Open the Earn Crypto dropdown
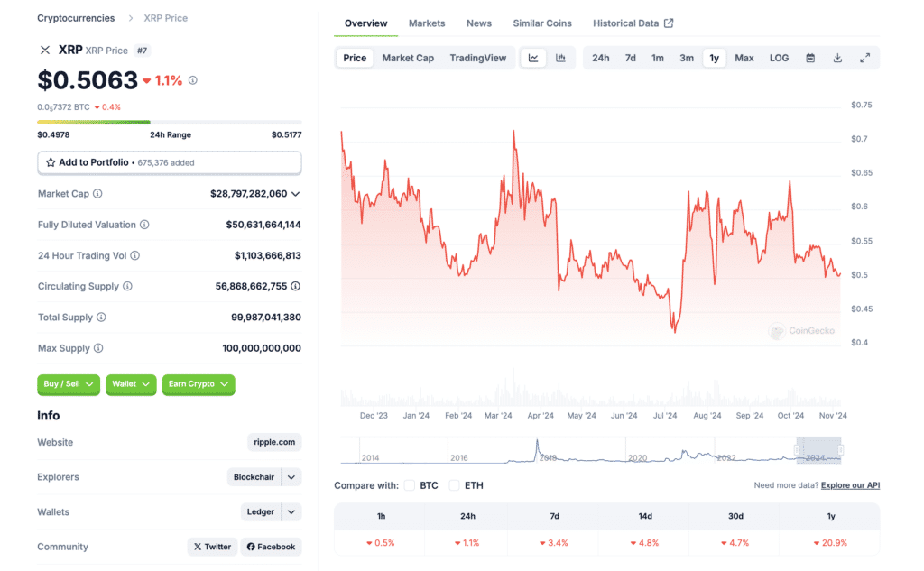The height and width of the screenshot is (571, 924). coord(199,384)
